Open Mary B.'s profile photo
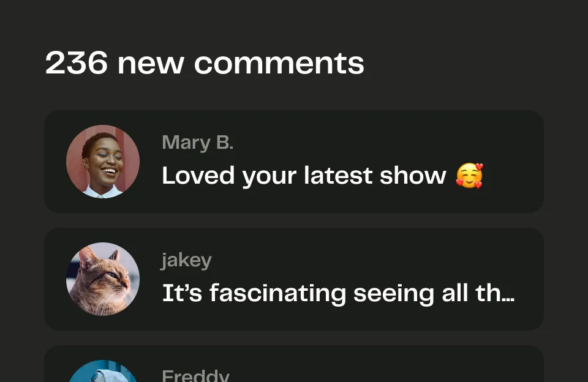The image size is (588, 382). point(103,162)
